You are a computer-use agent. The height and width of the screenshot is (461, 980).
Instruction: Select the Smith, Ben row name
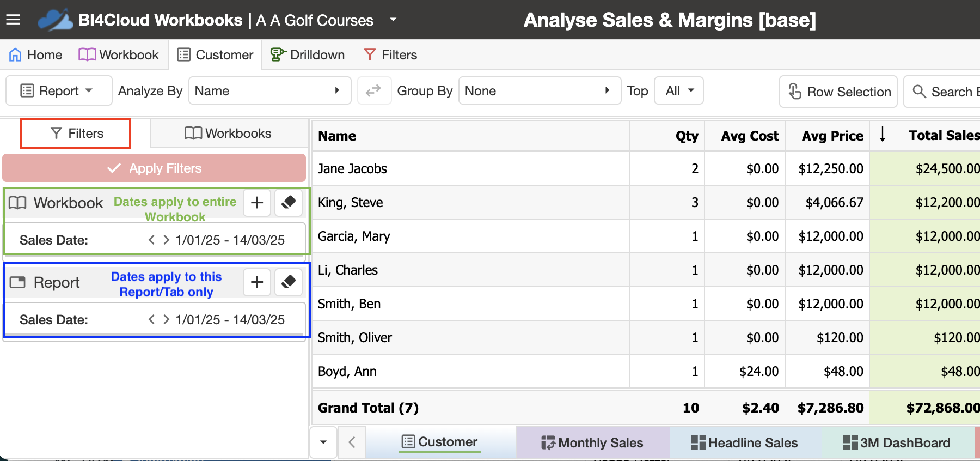349,304
